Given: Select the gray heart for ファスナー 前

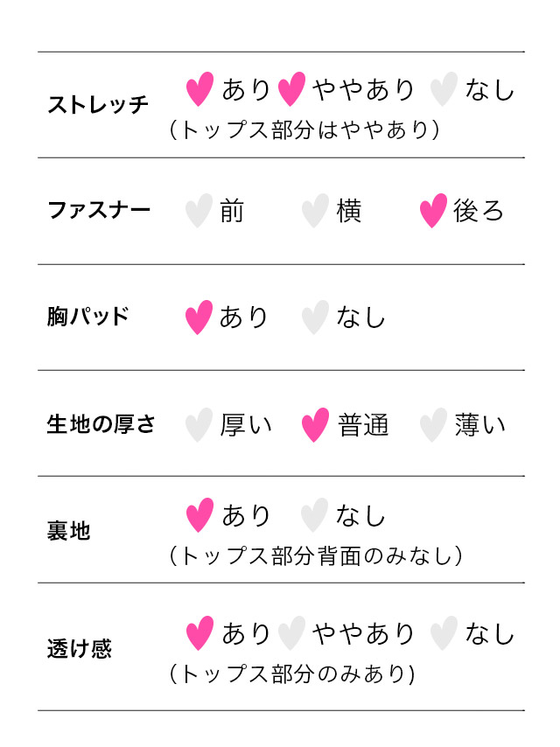Looking at the screenshot, I should tap(199, 211).
